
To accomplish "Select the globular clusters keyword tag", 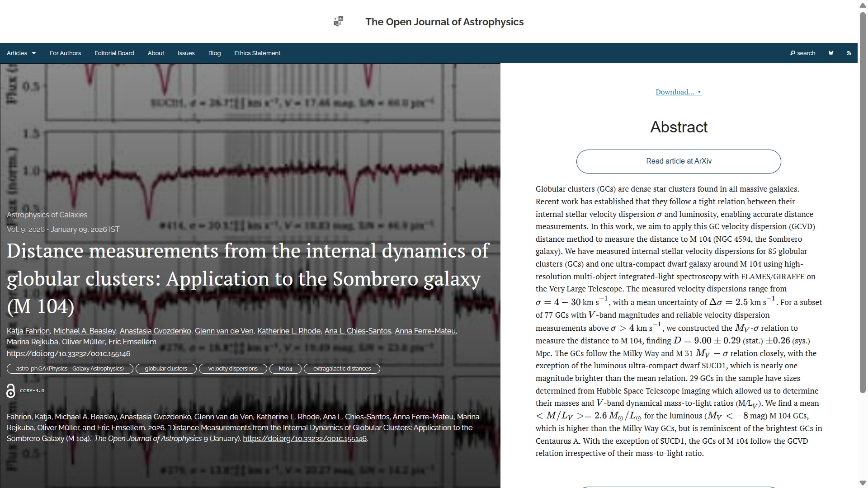I will coord(165,369).
